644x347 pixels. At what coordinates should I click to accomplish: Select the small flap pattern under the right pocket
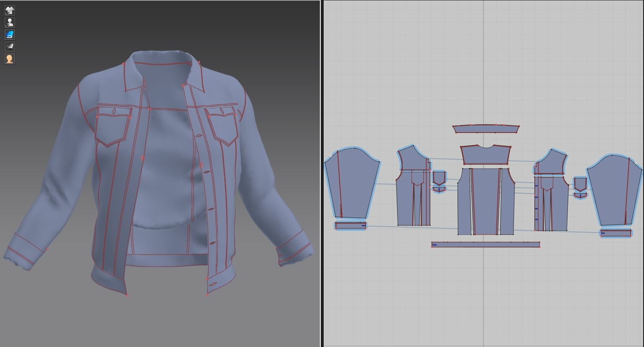(580, 195)
